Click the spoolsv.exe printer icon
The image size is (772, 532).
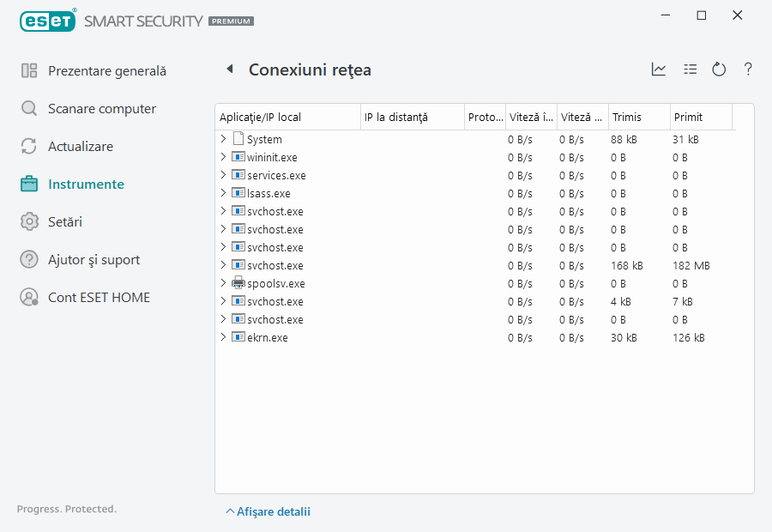(x=238, y=283)
